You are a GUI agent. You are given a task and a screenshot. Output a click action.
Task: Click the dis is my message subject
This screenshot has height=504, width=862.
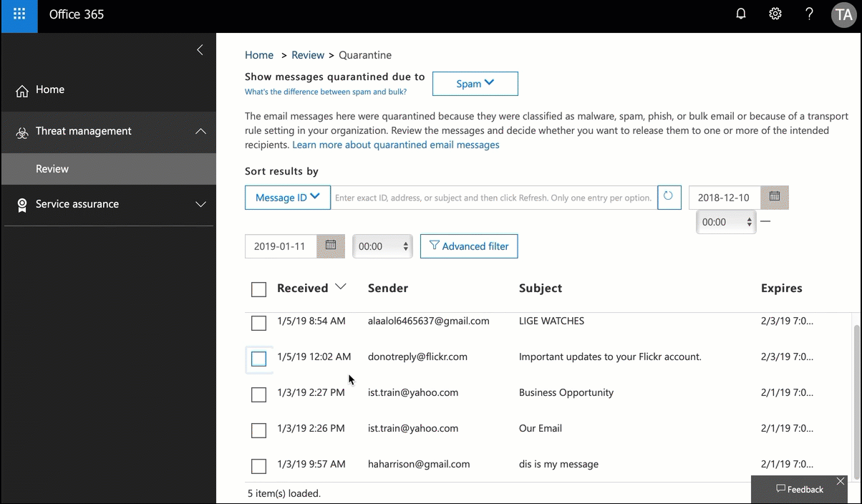[558, 464]
